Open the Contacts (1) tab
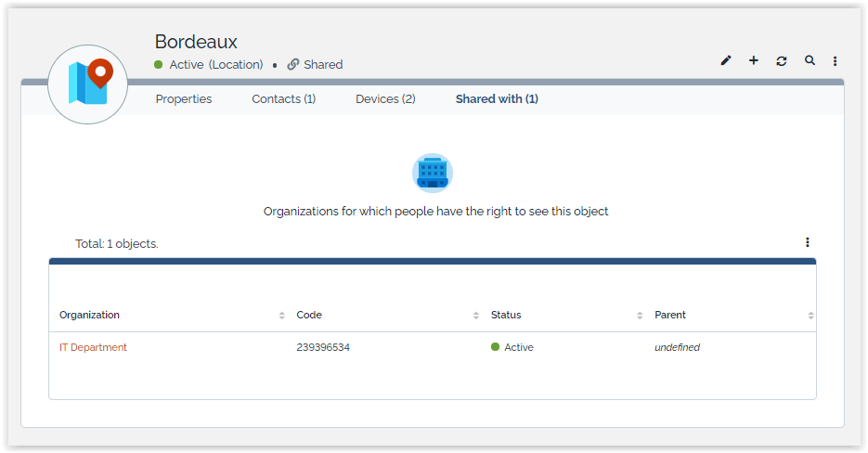Viewport: 868px width, 453px height. click(x=283, y=99)
